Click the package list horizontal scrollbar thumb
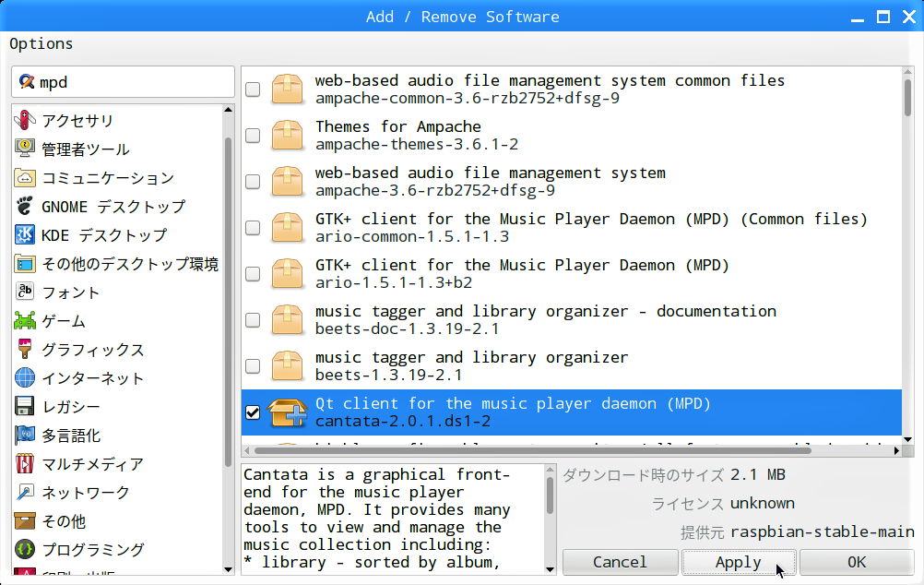Image resolution: width=924 pixels, height=585 pixels. (532, 450)
